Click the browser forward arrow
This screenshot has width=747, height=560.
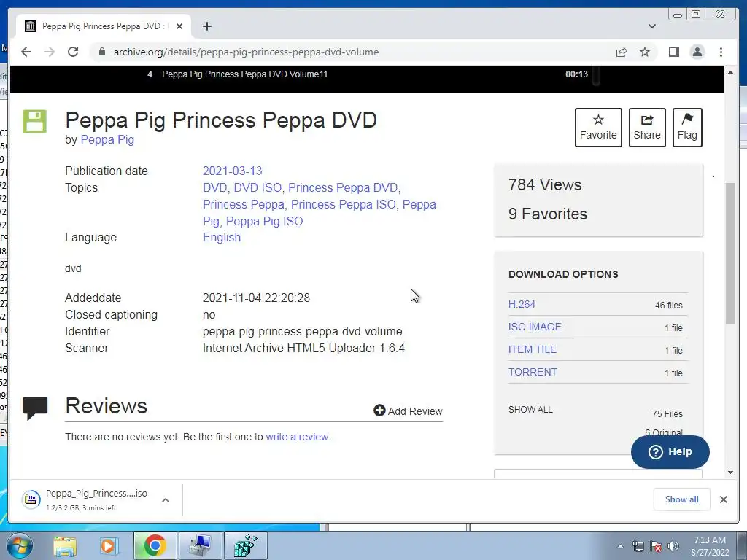(50, 52)
